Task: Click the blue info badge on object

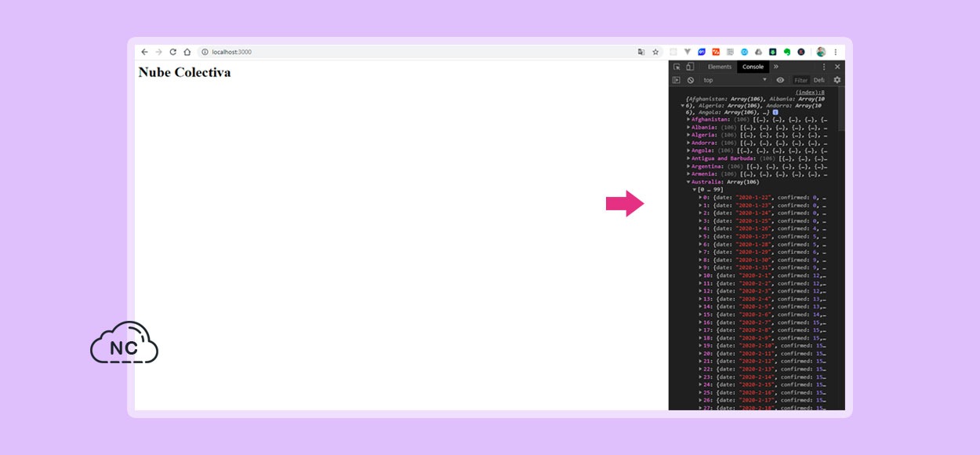Action: (x=775, y=112)
